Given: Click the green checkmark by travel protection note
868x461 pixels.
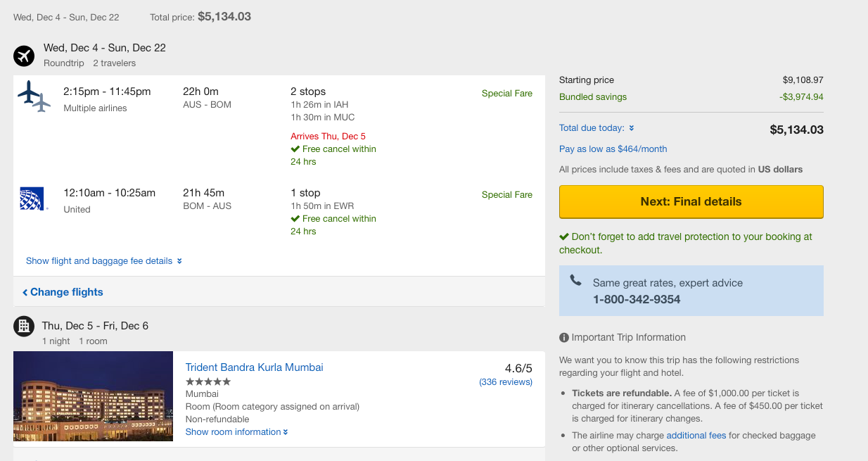Looking at the screenshot, I should click(x=564, y=237).
